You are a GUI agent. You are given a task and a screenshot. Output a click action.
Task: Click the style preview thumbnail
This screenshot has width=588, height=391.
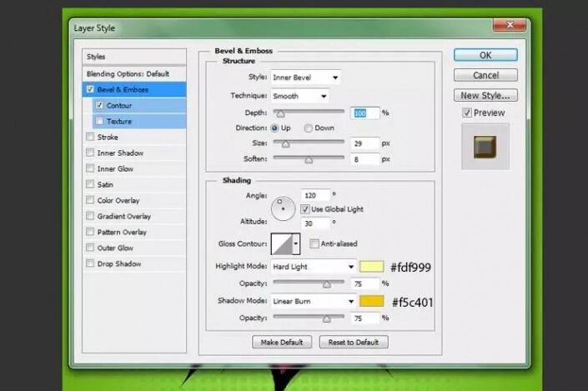pos(485,147)
